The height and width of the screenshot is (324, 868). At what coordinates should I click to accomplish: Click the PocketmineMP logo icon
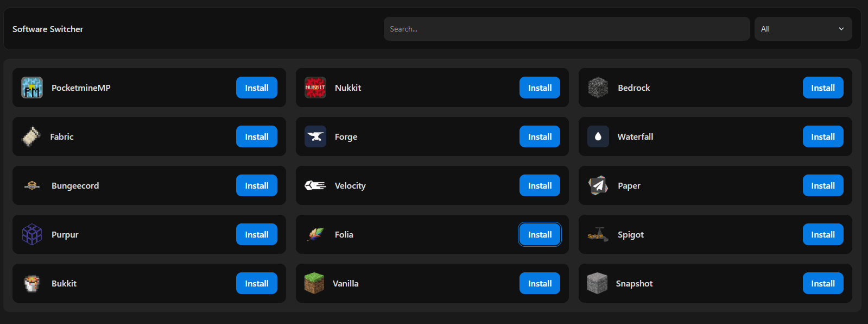[x=32, y=88]
